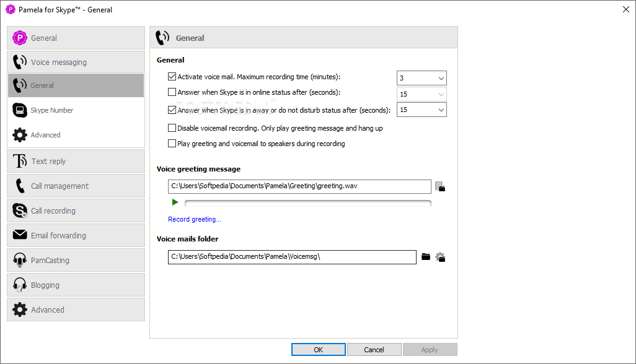Click the Text reply T icon

(19, 161)
